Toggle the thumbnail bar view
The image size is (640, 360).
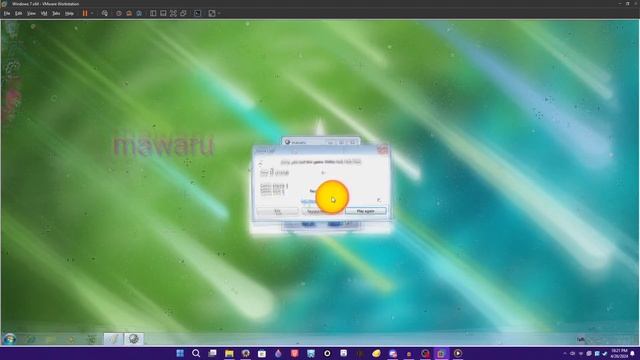click(163, 13)
